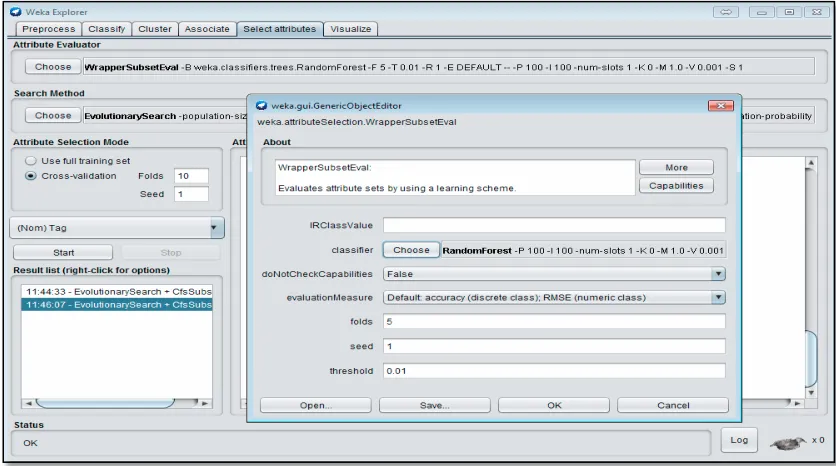This screenshot has width=836, height=466.
Task: Click the output panel vertical scrollbar thumb
Action: 810,359
